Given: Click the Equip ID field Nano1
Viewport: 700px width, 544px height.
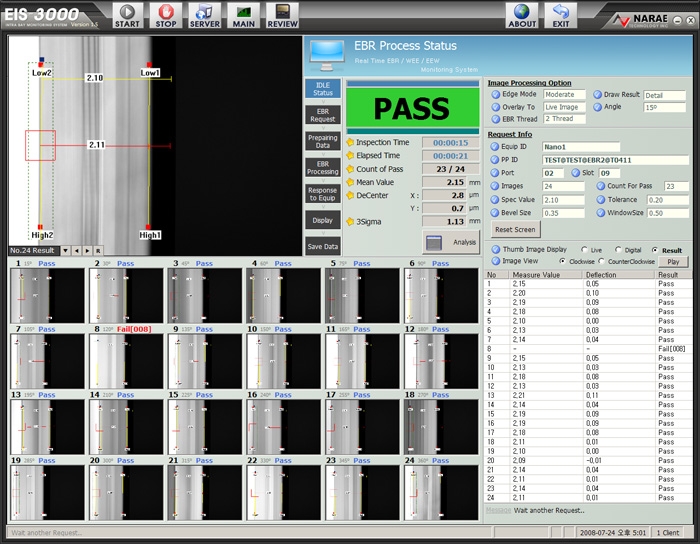Looking at the screenshot, I should (581, 147).
